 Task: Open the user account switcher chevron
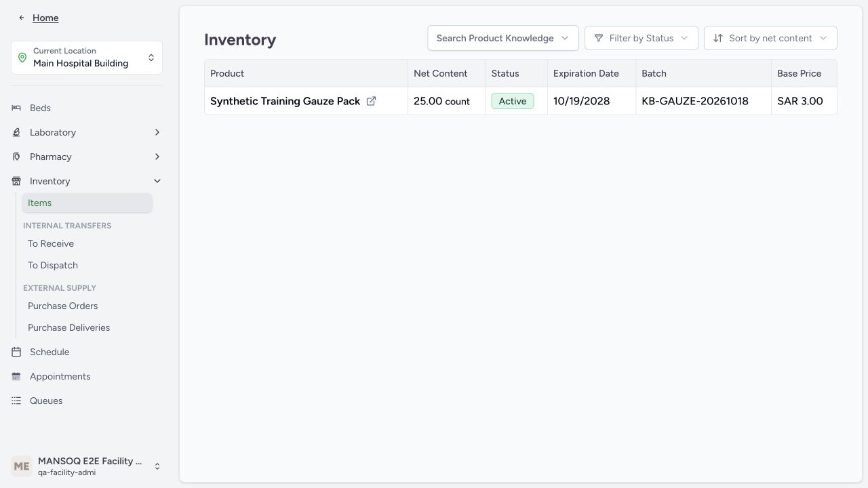tap(157, 466)
